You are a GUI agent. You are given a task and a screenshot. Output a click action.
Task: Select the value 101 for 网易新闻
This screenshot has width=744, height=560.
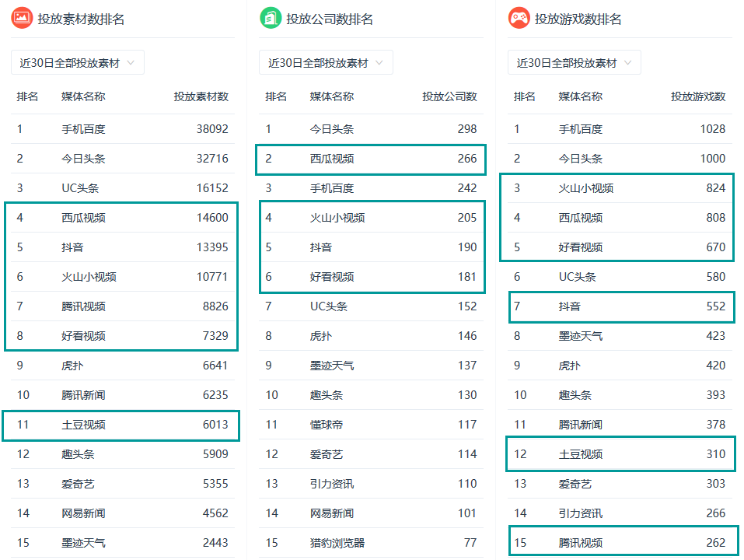click(x=467, y=513)
